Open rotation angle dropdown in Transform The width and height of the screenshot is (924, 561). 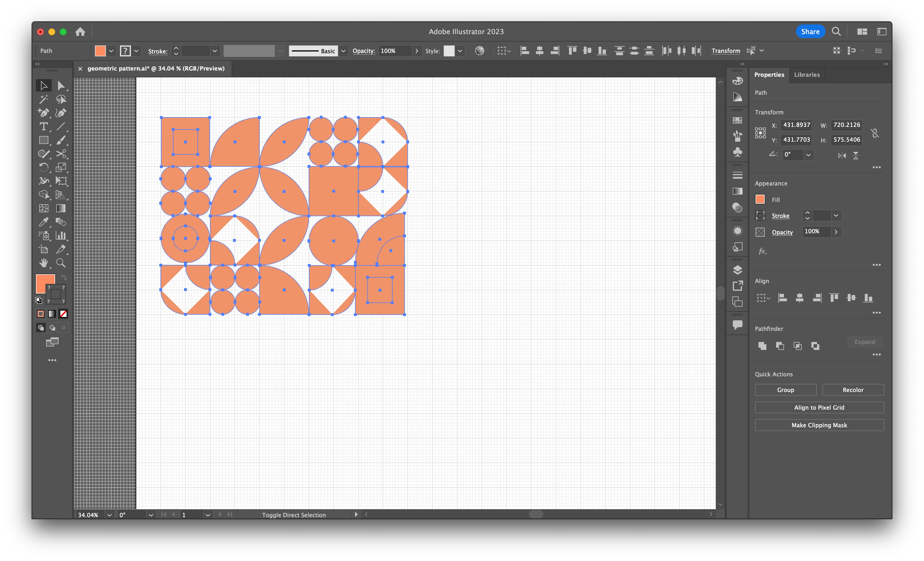pos(808,154)
